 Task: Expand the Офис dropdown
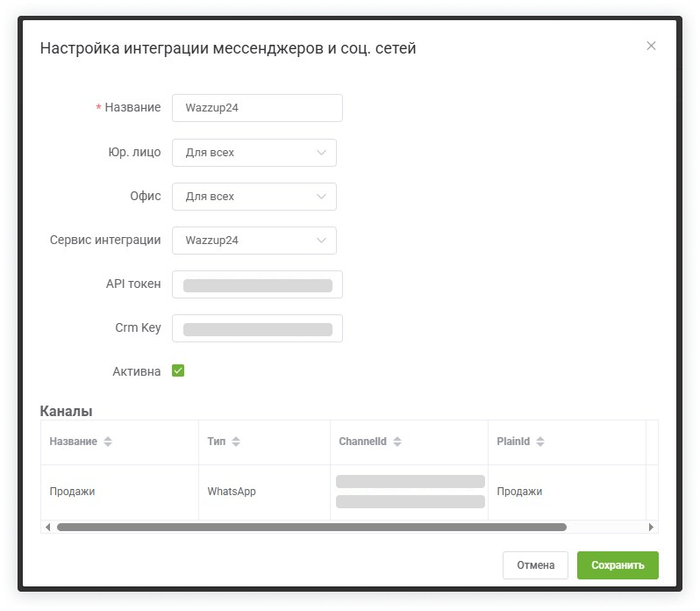pos(254,197)
